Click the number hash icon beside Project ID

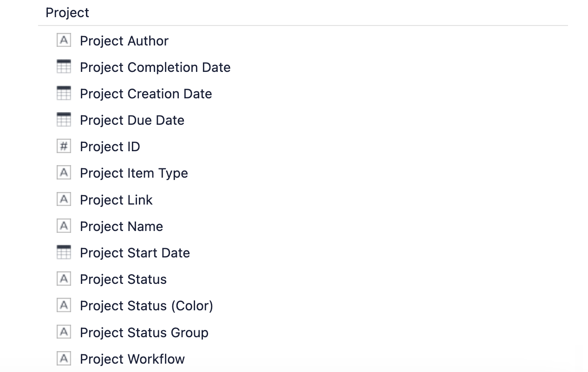pos(64,147)
